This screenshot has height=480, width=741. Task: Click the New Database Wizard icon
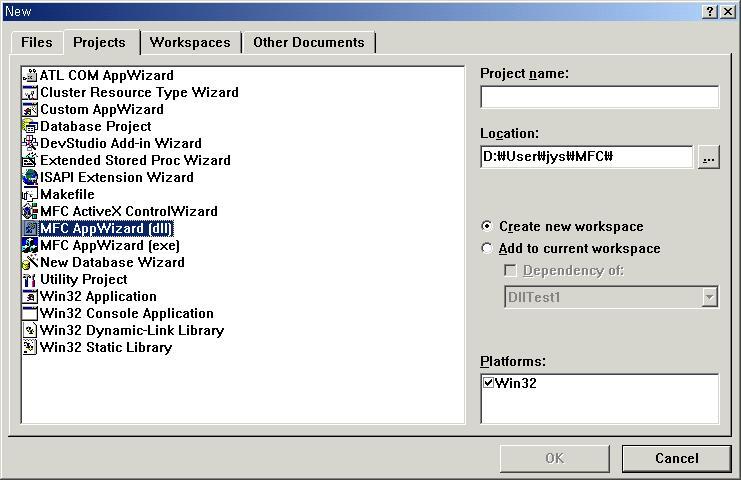point(30,262)
